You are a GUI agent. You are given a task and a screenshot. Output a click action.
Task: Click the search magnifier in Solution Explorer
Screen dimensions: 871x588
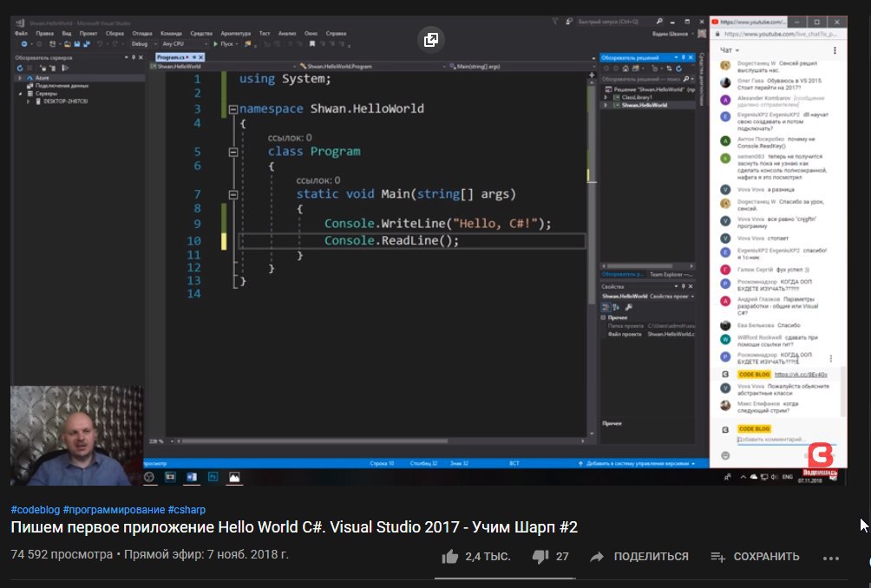(686, 80)
